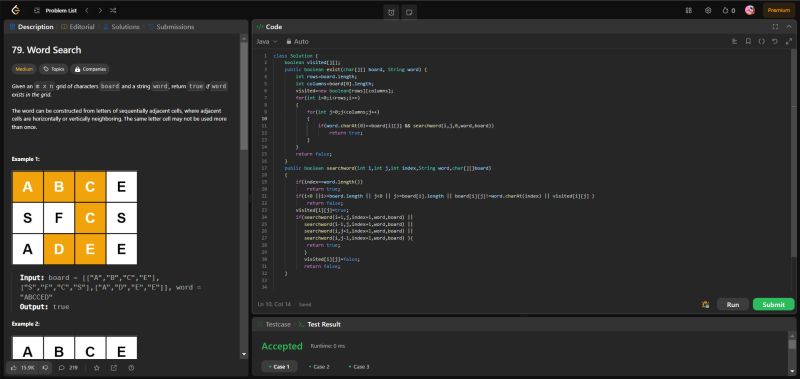Click the streak fire counter
The image size is (800, 379).
[x=729, y=10]
